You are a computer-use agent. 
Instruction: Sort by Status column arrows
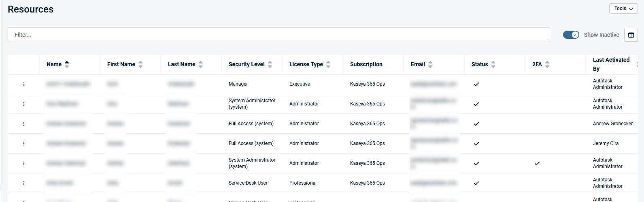point(493,64)
